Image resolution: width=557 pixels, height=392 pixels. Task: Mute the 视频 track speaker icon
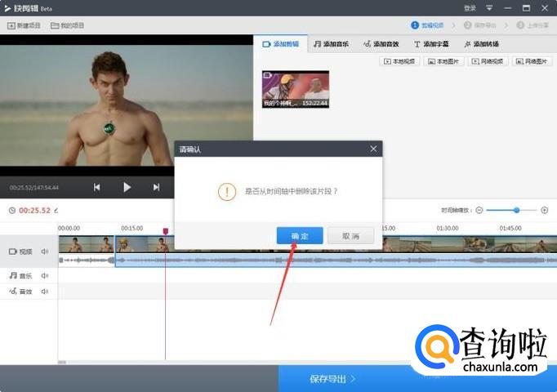45,252
